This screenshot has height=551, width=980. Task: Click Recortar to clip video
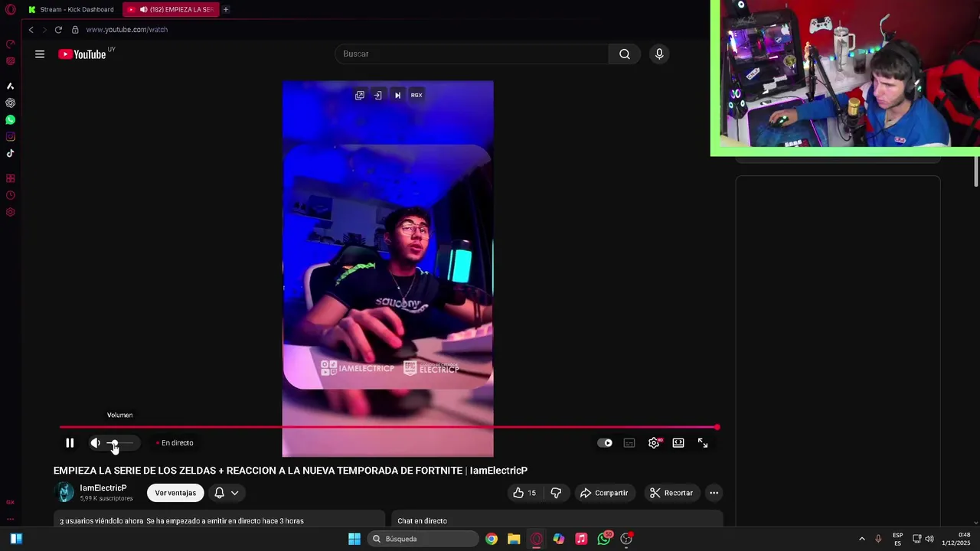click(671, 494)
